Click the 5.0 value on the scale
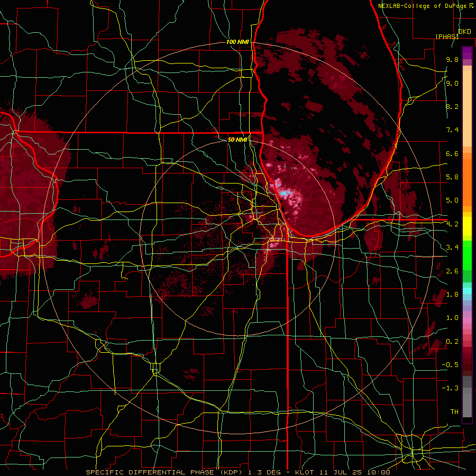Viewport: 476px width, 476px height. click(x=452, y=200)
